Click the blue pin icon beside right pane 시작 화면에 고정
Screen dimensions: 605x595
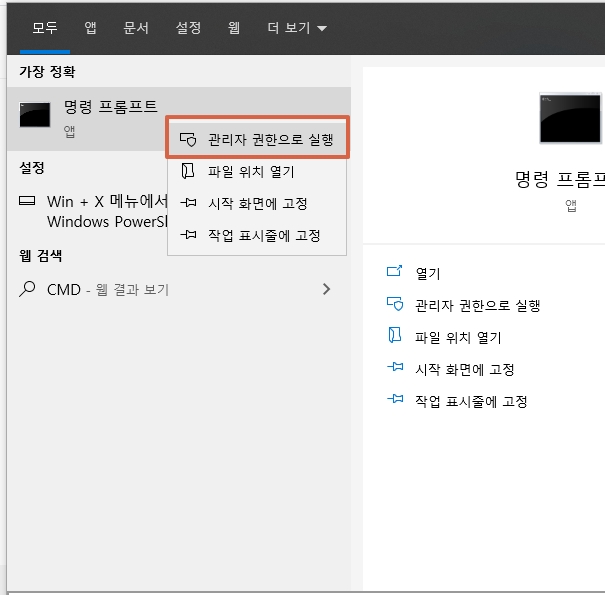click(x=395, y=367)
